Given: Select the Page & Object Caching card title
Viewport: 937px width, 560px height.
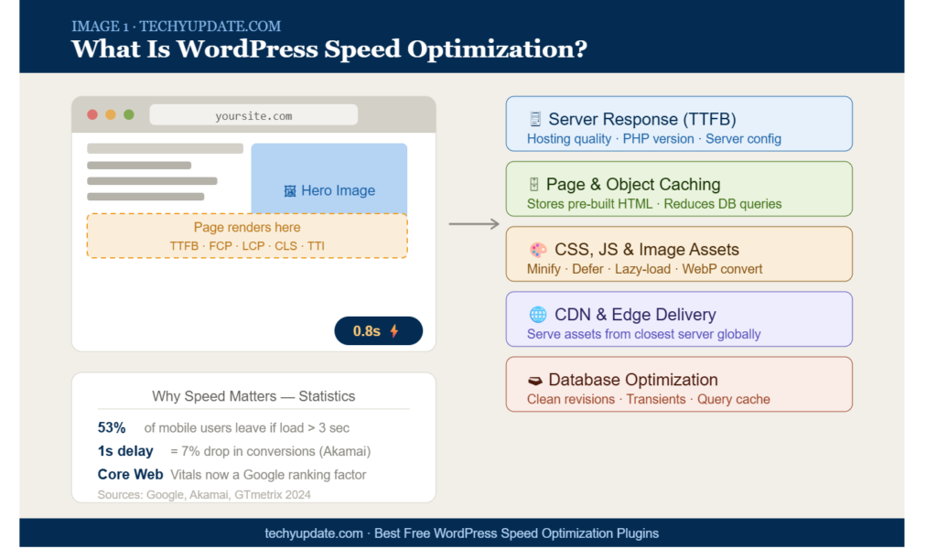Looking at the screenshot, I should (x=633, y=184).
